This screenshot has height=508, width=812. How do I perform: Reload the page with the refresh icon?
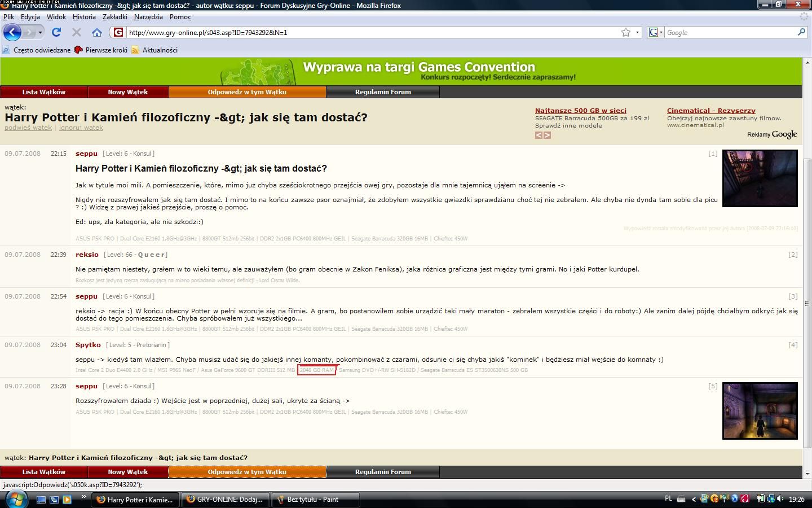click(x=56, y=32)
